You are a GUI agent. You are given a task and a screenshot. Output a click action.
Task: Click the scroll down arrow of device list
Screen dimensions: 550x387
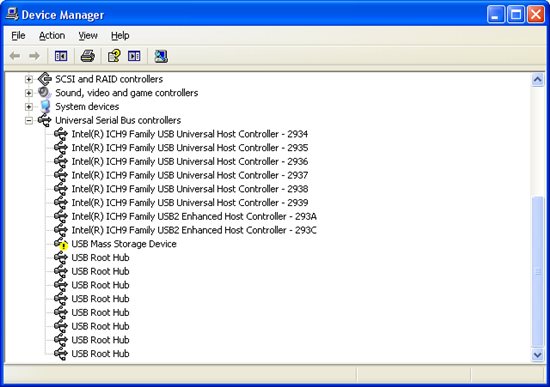(538, 355)
